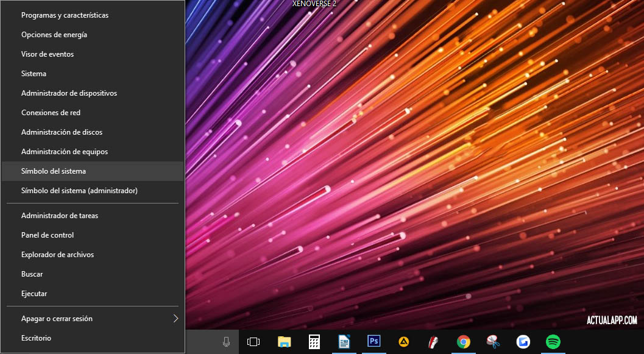
Task: Open File Explorer from the taskbar
Action: click(284, 342)
